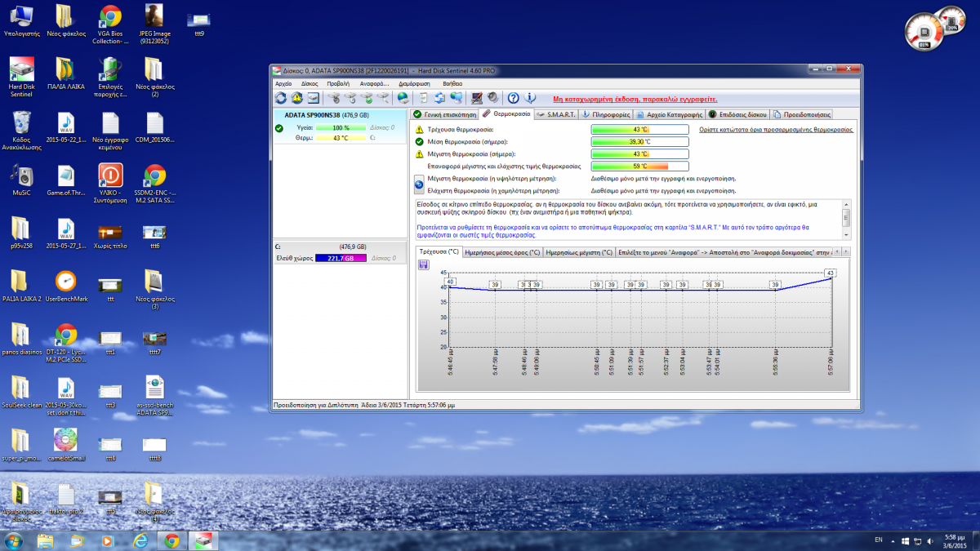This screenshot has height=551, width=980.
Task: Click the save graph floppy disk icon
Action: tap(423, 264)
